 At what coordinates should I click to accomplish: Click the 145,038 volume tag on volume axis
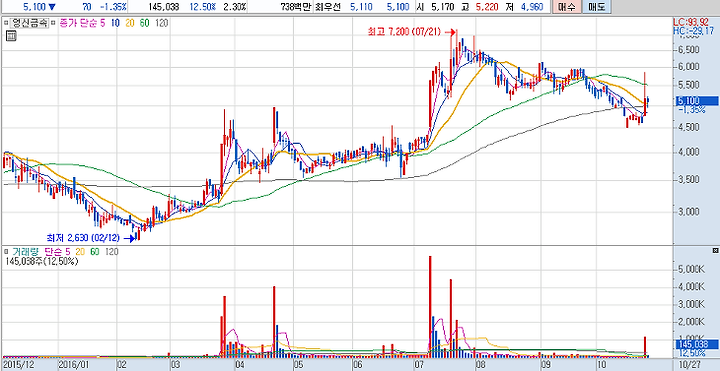[697, 344]
